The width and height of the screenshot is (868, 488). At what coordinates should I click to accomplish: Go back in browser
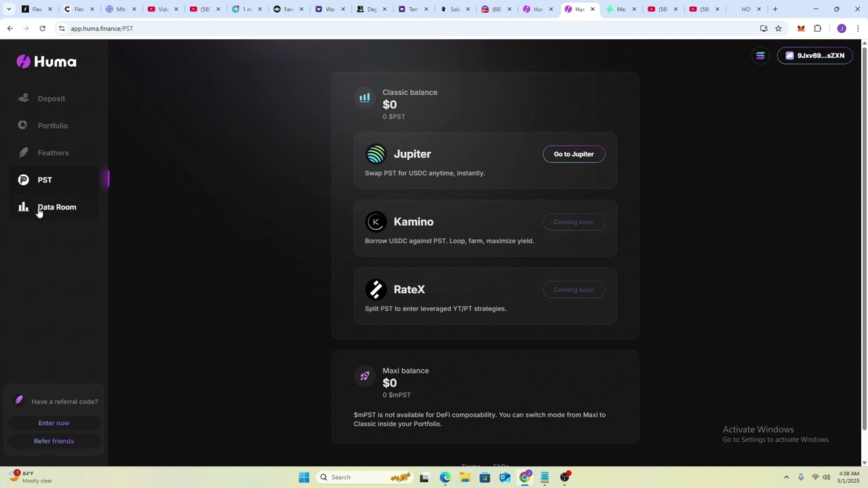[x=9, y=28]
